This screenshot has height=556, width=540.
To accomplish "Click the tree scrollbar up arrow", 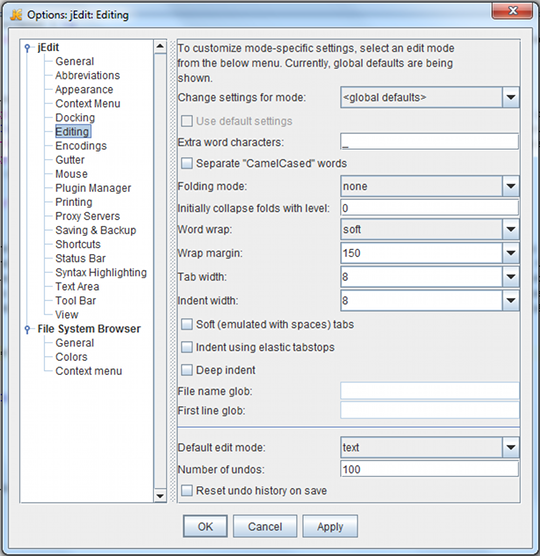I will [x=160, y=46].
